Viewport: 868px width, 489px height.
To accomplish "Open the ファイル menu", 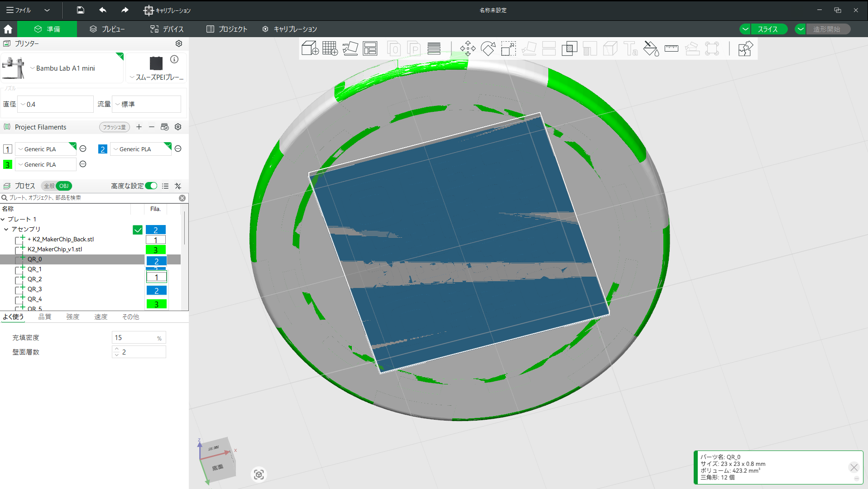I will pyautogui.click(x=19, y=10).
